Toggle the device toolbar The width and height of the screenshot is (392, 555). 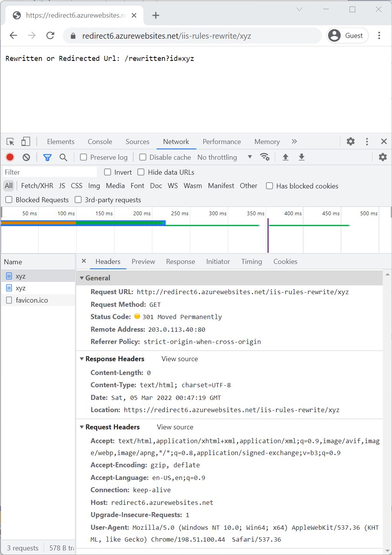click(x=25, y=141)
